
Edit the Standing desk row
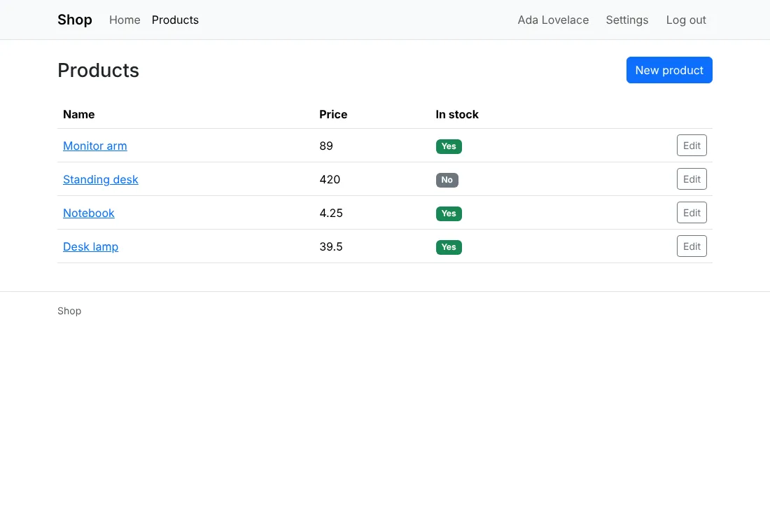pyautogui.click(x=692, y=179)
